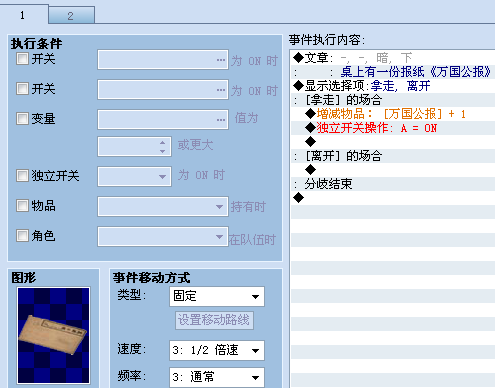Open the 类型 固定 dropdown
This screenshot has width=495, height=388.
pyautogui.click(x=217, y=296)
